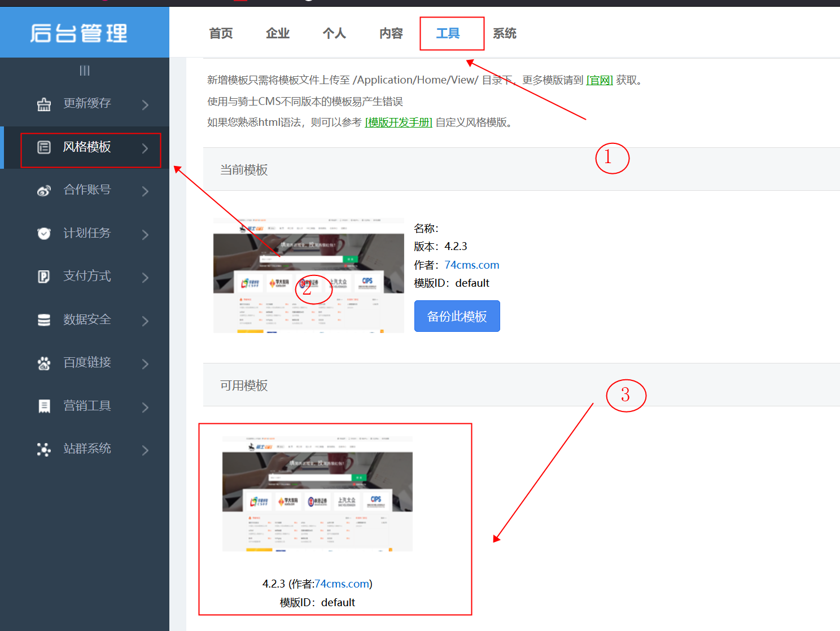Open the 官网 link
This screenshot has width=840, height=631.
coord(600,80)
